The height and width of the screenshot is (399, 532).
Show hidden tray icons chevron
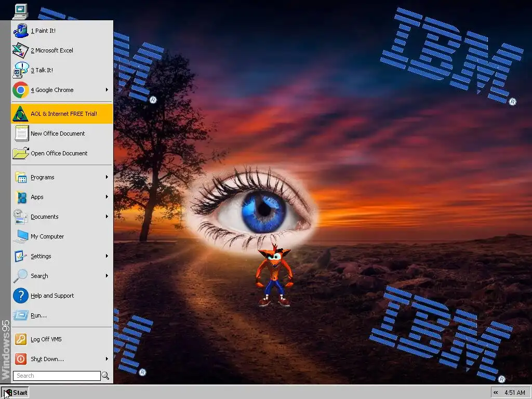coord(496,393)
